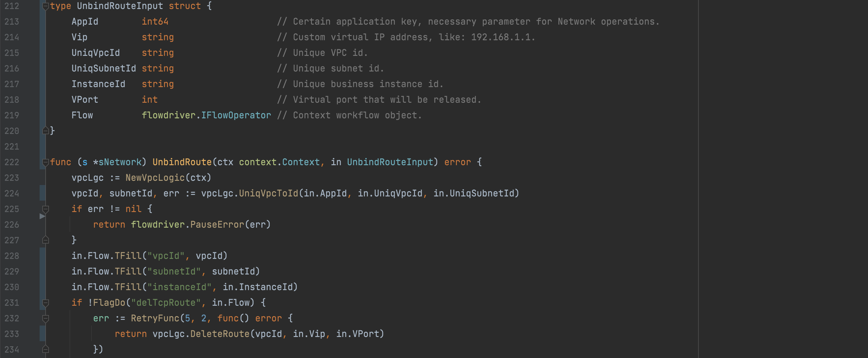This screenshot has height=358, width=868.
Task: Collapse the UnbindRouteInput struct fold marker
Action: [x=46, y=6]
